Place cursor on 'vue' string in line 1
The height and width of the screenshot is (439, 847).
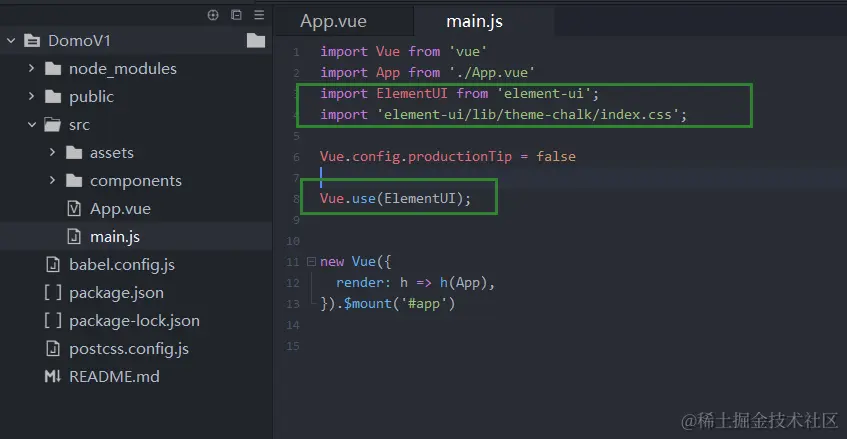[x=468, y=51]
